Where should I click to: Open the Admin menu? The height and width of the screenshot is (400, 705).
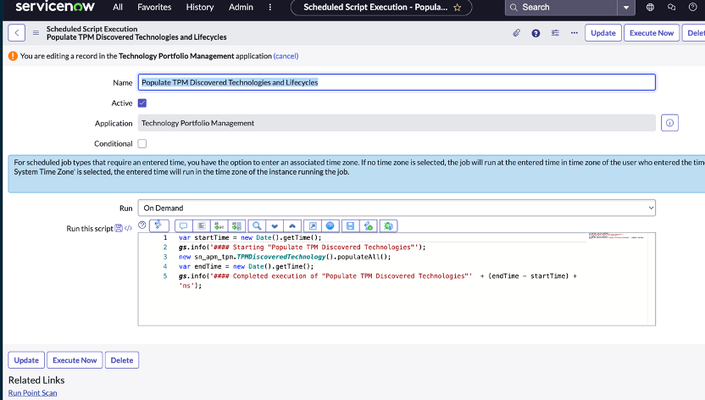click(241, 7)
